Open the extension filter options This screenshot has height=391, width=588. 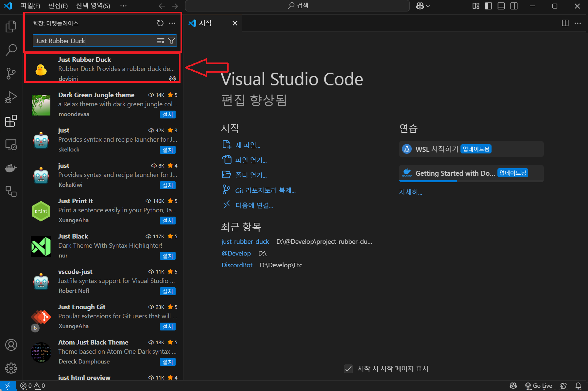pos(171,41)
